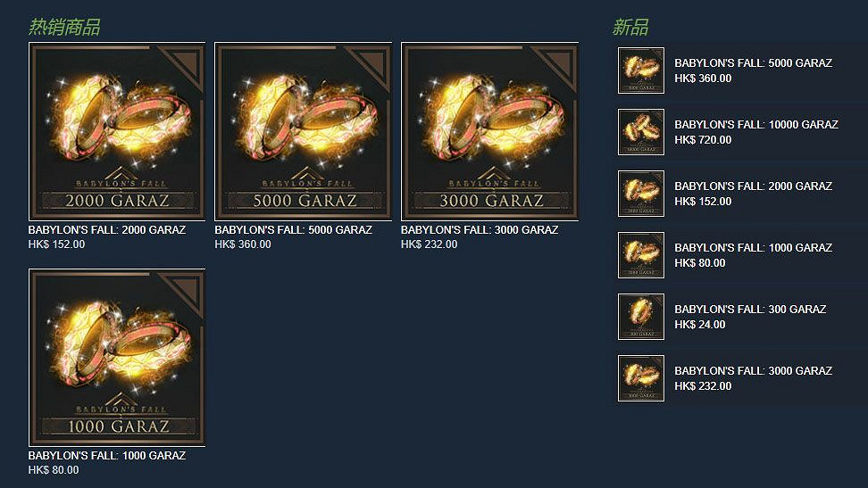Click the small 10000 GARAZ icon in new items
Screen dimensions: 868x488
pos(641,132)
